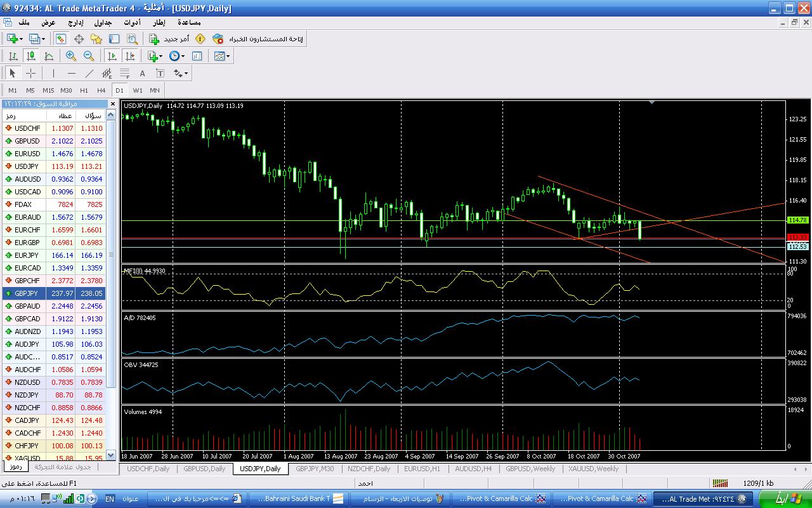
Task: Select the H4 timeframe
Action: 101,90
